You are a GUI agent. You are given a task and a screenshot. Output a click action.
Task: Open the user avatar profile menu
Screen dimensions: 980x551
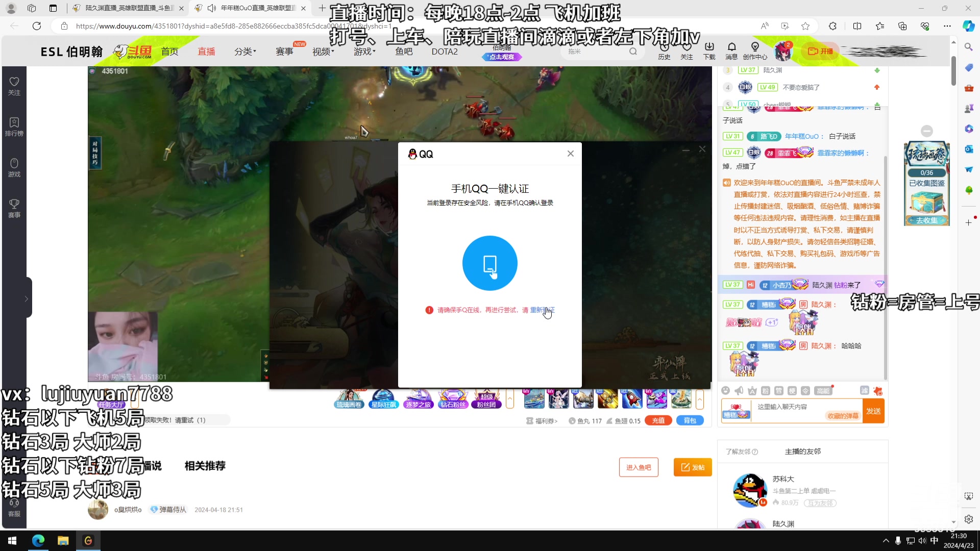782,52
